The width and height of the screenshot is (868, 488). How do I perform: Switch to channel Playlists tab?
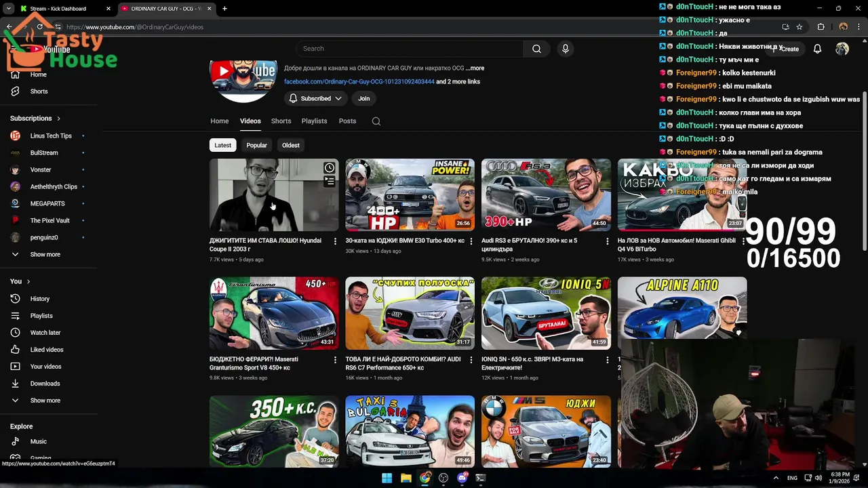point(314,121)
